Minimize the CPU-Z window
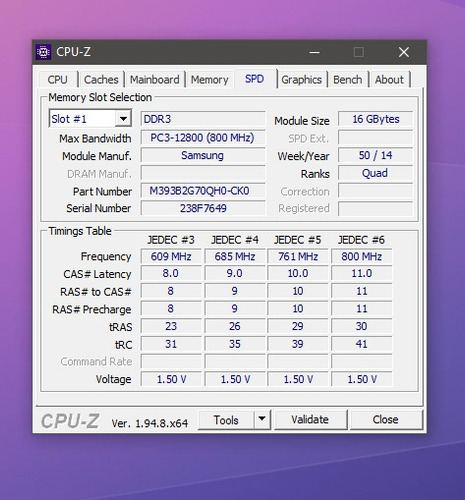This screenshot has width=465, height=500. (x=314, y=52)
